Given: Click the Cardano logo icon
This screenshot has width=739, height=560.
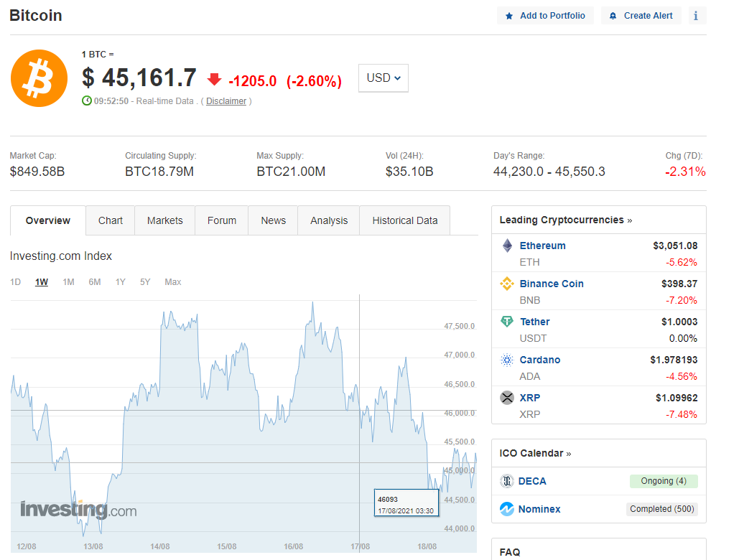Looking at the screenshot, I should [507, 360].
